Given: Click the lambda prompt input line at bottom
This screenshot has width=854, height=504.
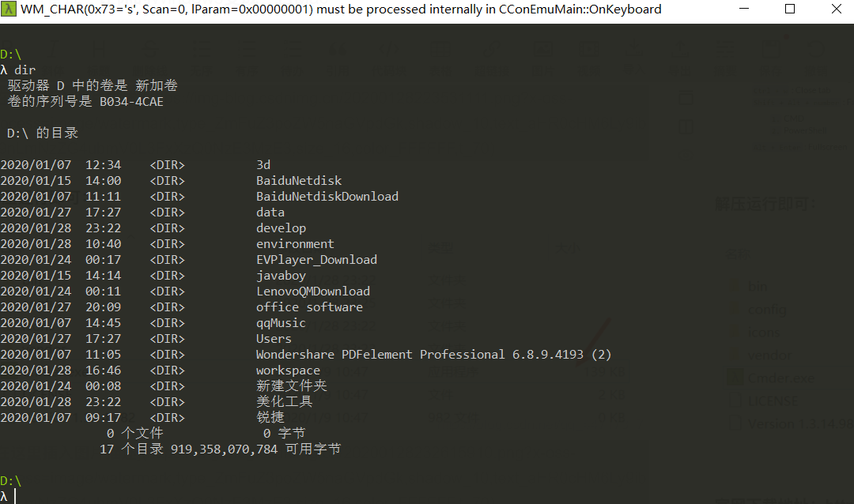Looking at the screenshot, I should 8,496.
